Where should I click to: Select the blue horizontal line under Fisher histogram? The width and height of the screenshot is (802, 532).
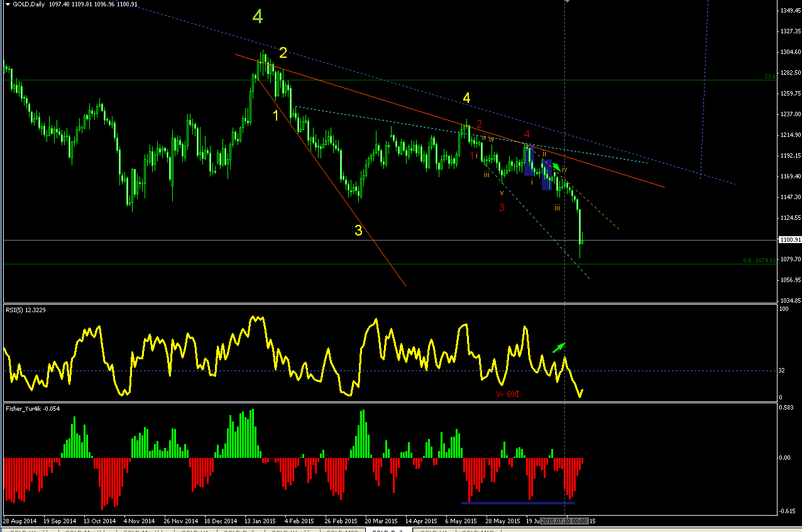point(518,502)
